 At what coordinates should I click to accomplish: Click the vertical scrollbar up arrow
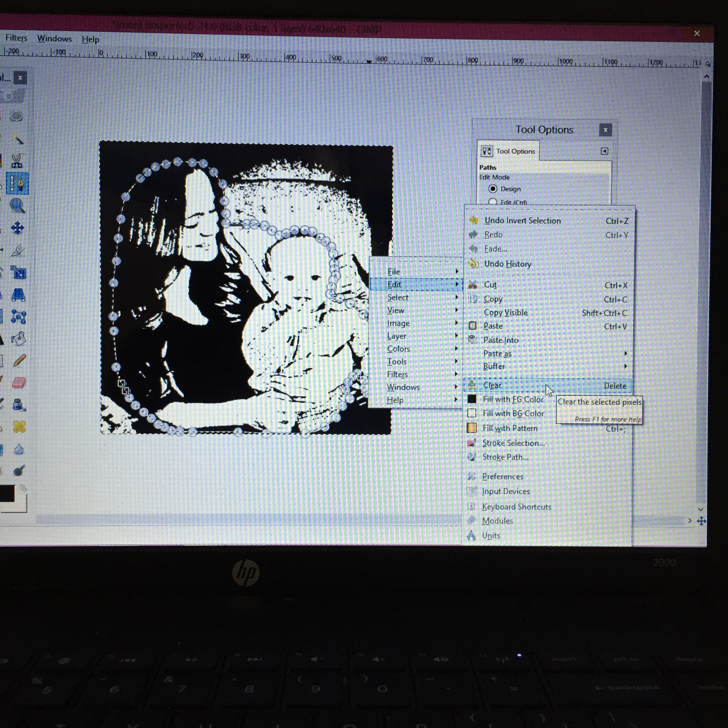pyautogui.click(x=707, y=77)
